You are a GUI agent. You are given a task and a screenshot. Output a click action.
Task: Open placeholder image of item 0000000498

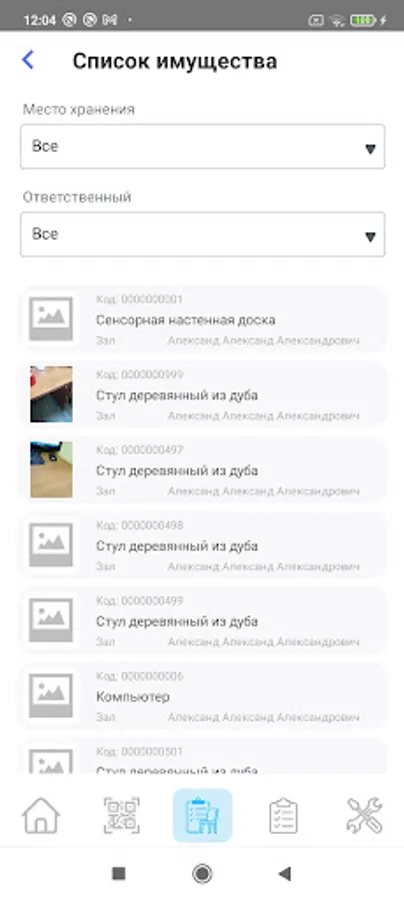click(x=51, y=545)
